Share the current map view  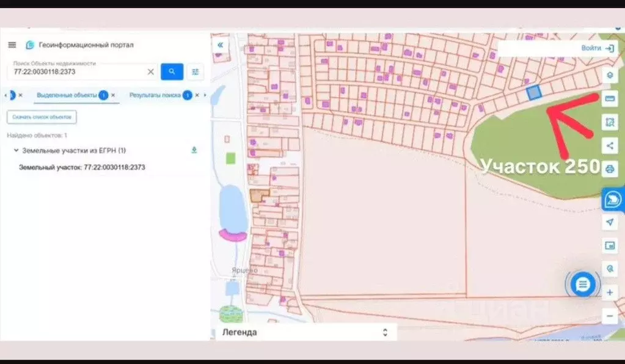609,145
